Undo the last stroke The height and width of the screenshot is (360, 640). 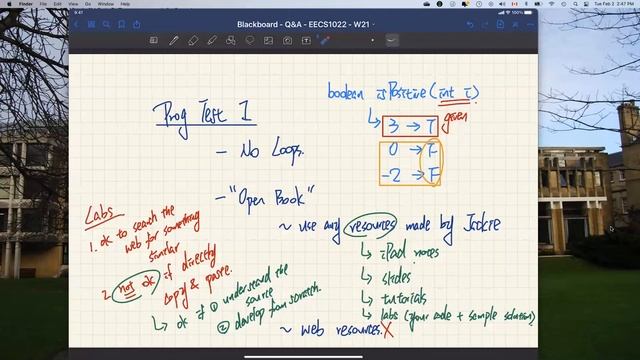point(470,25)
